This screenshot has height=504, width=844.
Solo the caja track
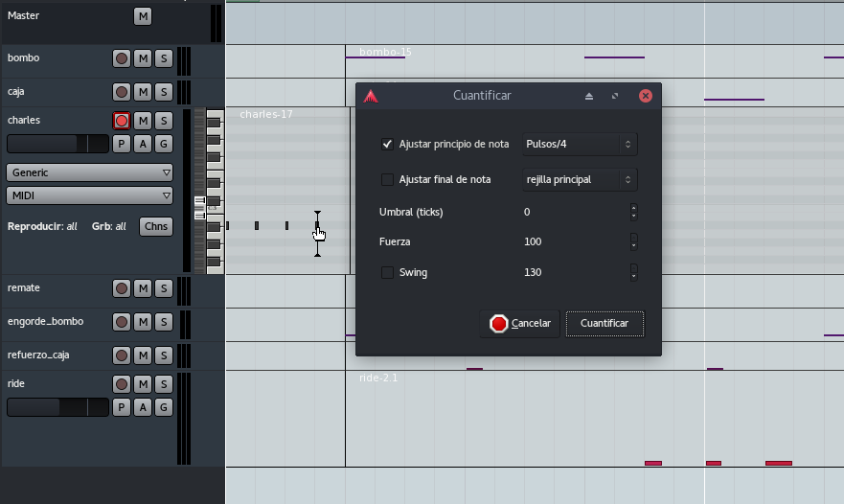coord(164,92)
